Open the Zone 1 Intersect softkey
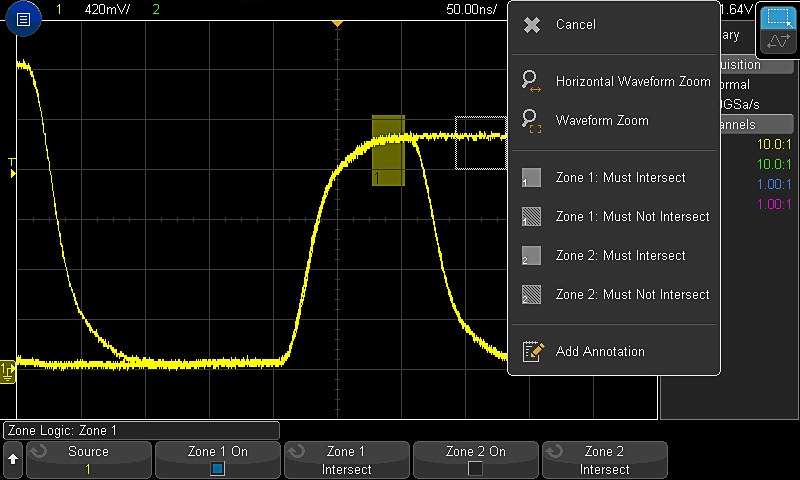The width and height of the screenshot is (800, 480). pos(346,460)
